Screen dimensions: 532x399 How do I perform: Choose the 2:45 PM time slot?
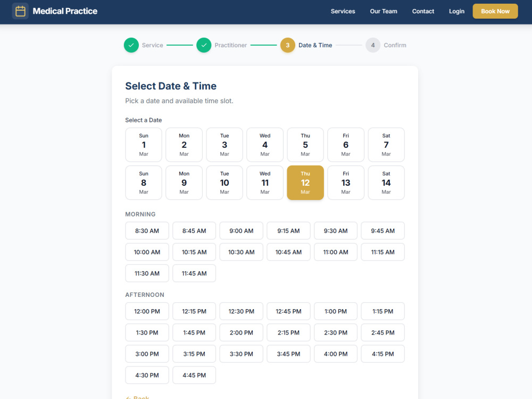point(383,333)
